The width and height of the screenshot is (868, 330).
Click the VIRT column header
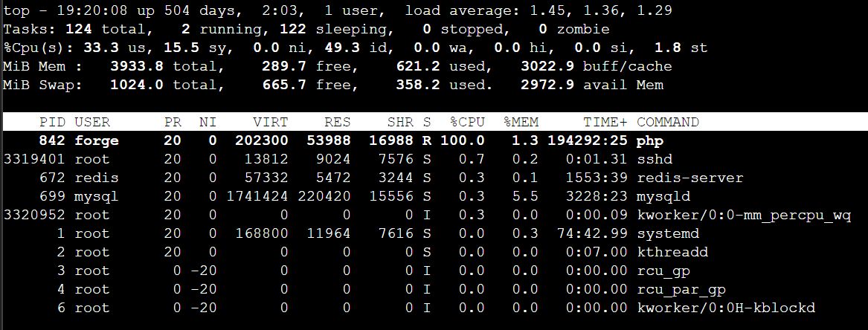click(271, 122)
